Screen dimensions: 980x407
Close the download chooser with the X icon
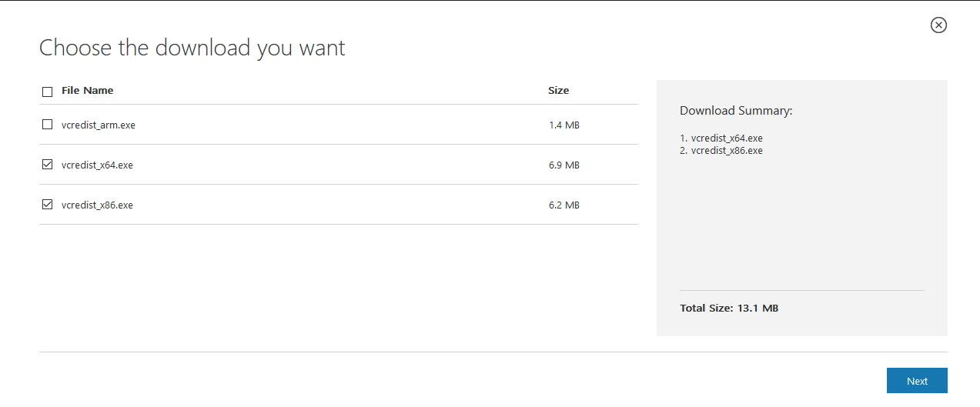(x=938, y=25)
